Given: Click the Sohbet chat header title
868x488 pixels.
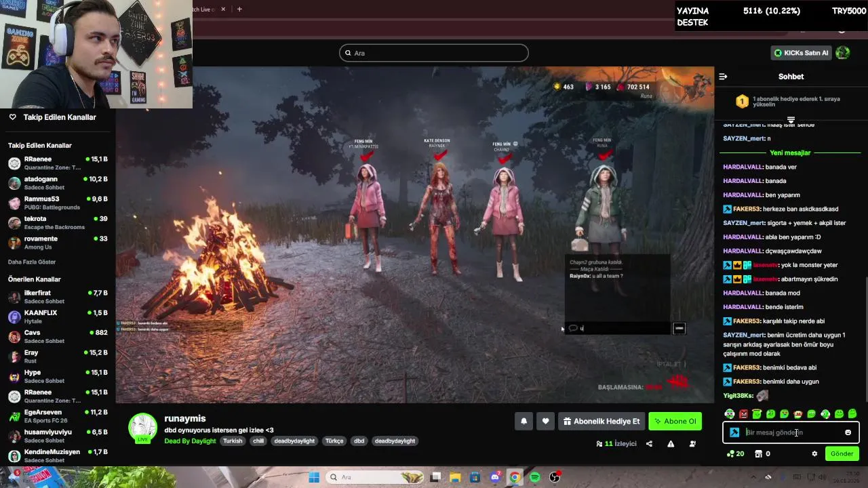Looking at the screenshot, I should (x=791, y=77).
